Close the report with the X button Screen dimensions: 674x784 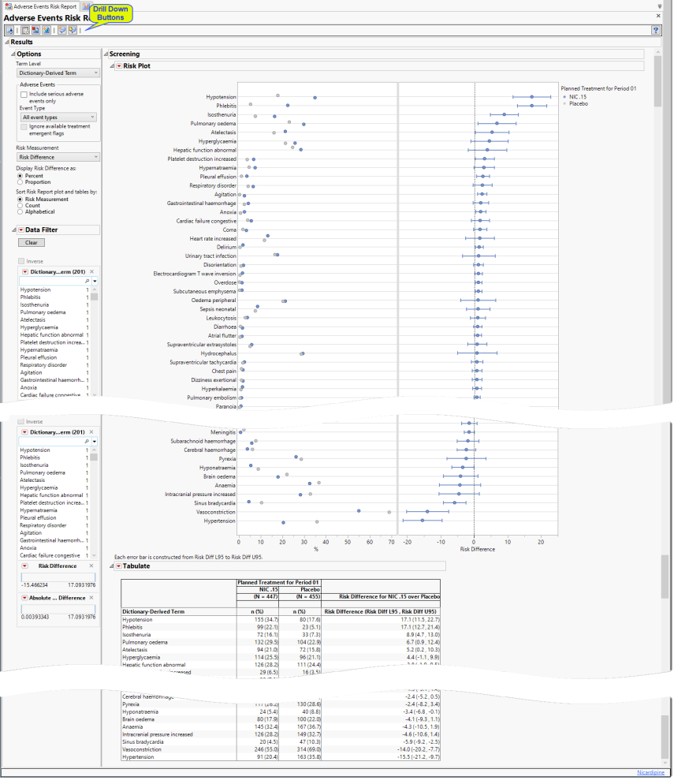658,16
